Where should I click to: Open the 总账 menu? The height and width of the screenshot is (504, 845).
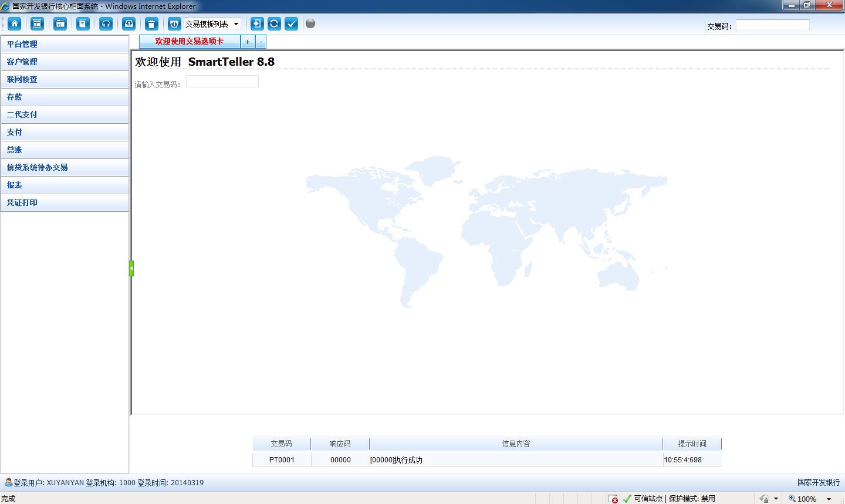[65, 150]
